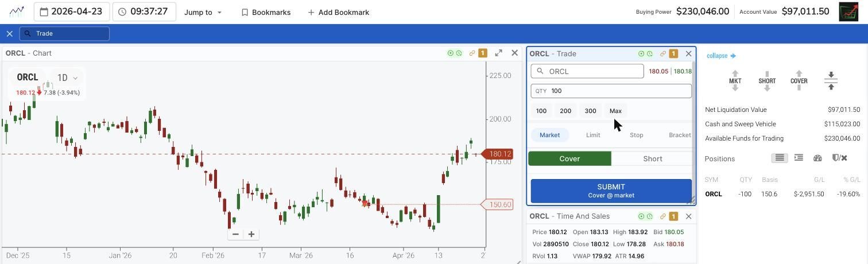The image size is (868, 264).
Task: Click the Net Liquidation Value amount $97,011.50
Action: click(x=844, y=110)
